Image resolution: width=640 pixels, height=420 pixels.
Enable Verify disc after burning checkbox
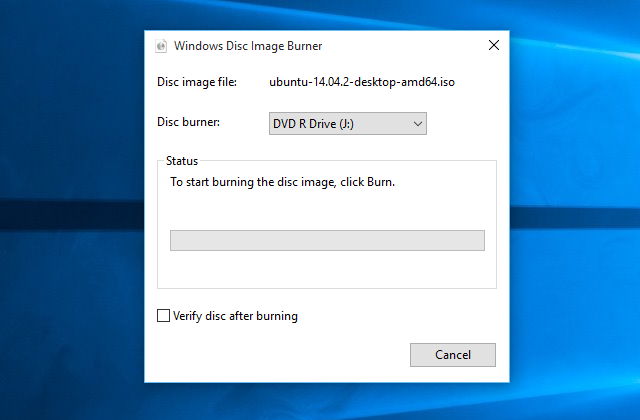click(x=163, y=316)
